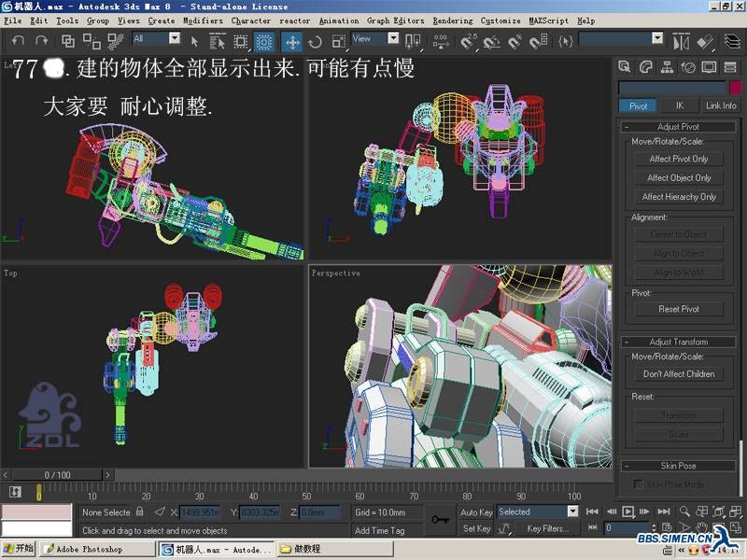This screenshot has width=747, height=560.
Task: Toggle the Snaps magnet button
Action: click(x=469, y=42)
